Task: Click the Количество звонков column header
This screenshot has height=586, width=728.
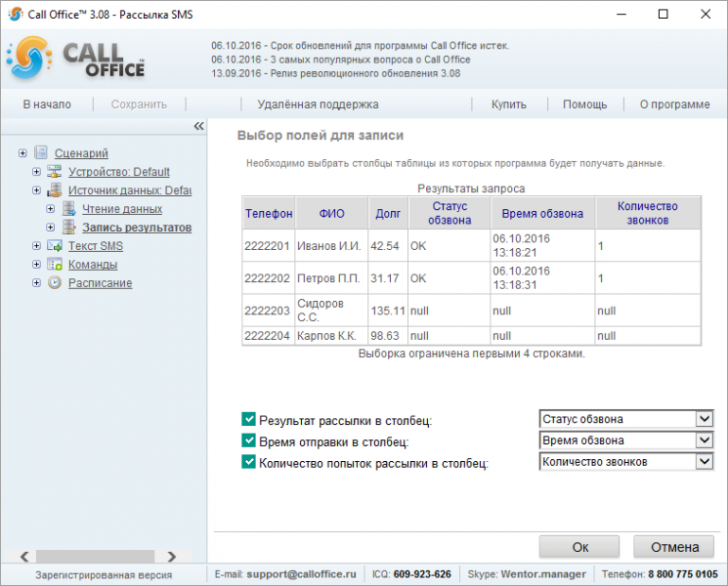Action: [x=648, y=213]
